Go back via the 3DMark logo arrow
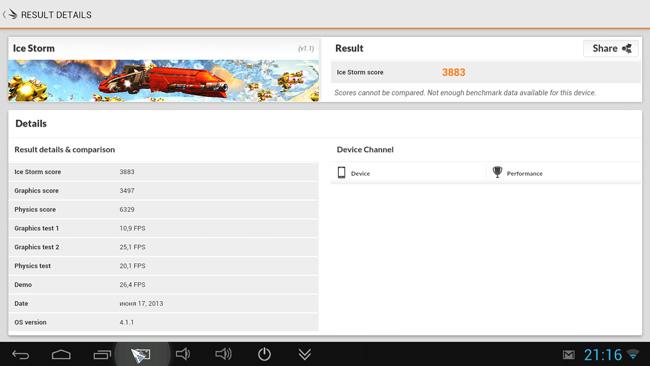The image size is (650, 366). coord(10,15)
